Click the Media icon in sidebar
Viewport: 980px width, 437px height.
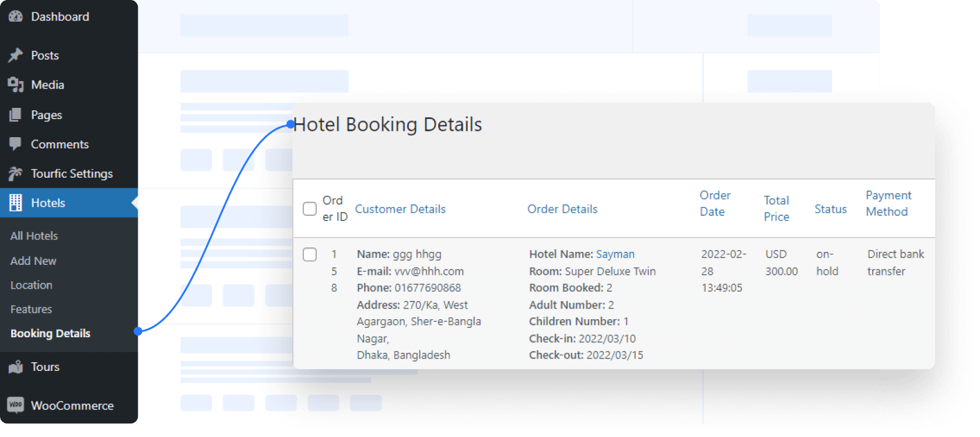pos(16,85)
